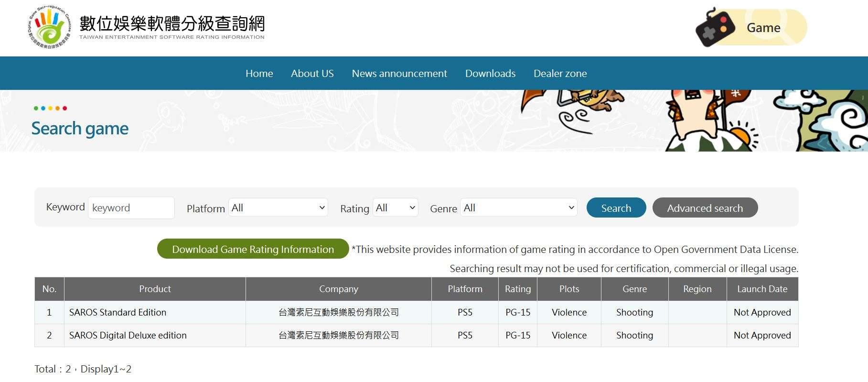868x382 pixels.
Task: Click company name in SAROS Standard Edition row
Action: point(339,312)
